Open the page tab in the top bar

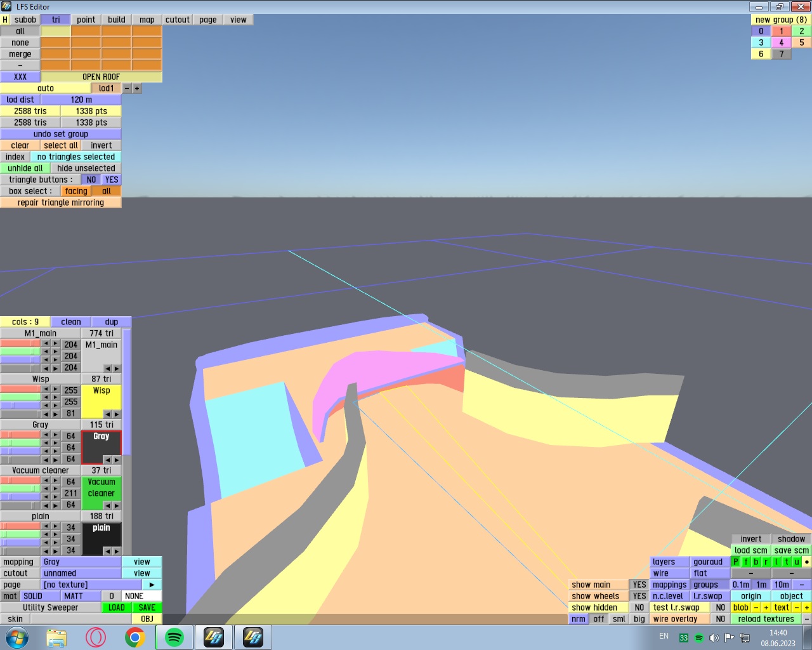208,20
